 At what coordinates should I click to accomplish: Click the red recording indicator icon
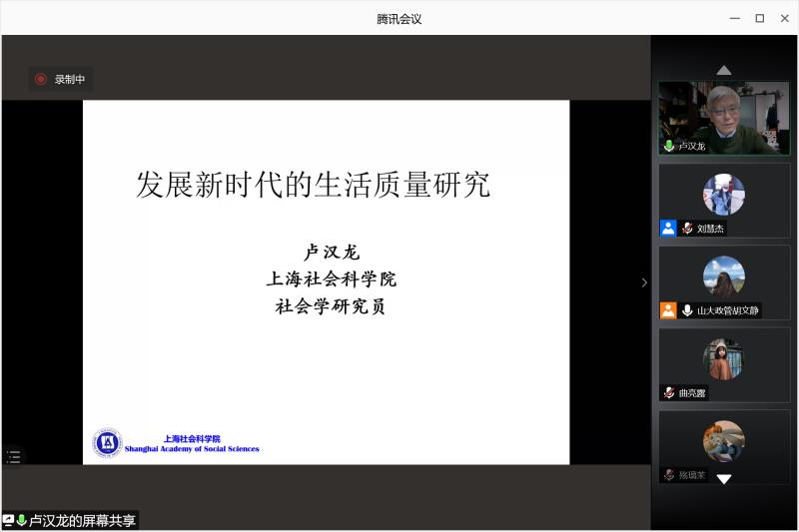pos(41,80)
